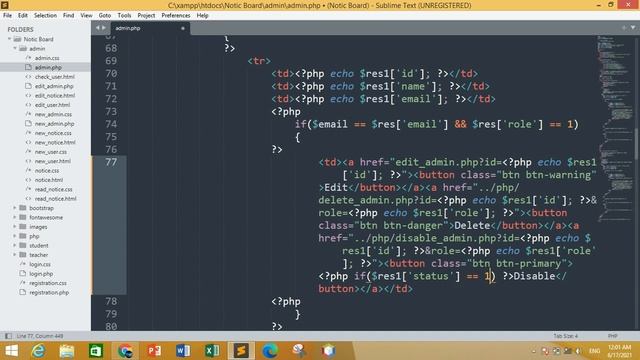Image resolution: width=640 pixels, height=360 pixels.
Task: Open read_notice.html in the sidebar
Action: 56,199
